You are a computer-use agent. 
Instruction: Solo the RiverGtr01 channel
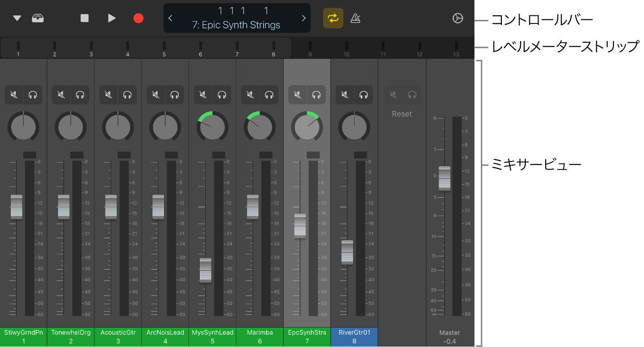(363, 95)
